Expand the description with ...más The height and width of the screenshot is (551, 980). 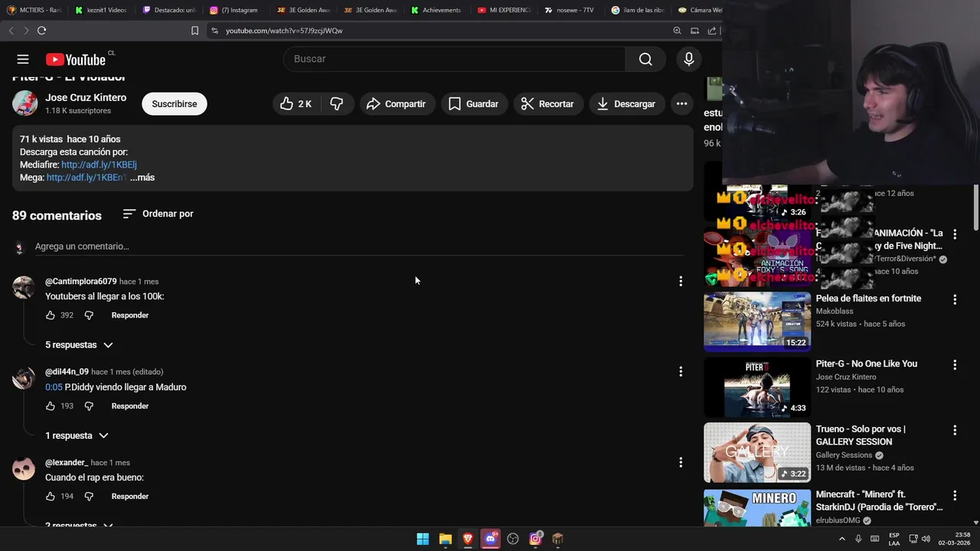point(142,178)
